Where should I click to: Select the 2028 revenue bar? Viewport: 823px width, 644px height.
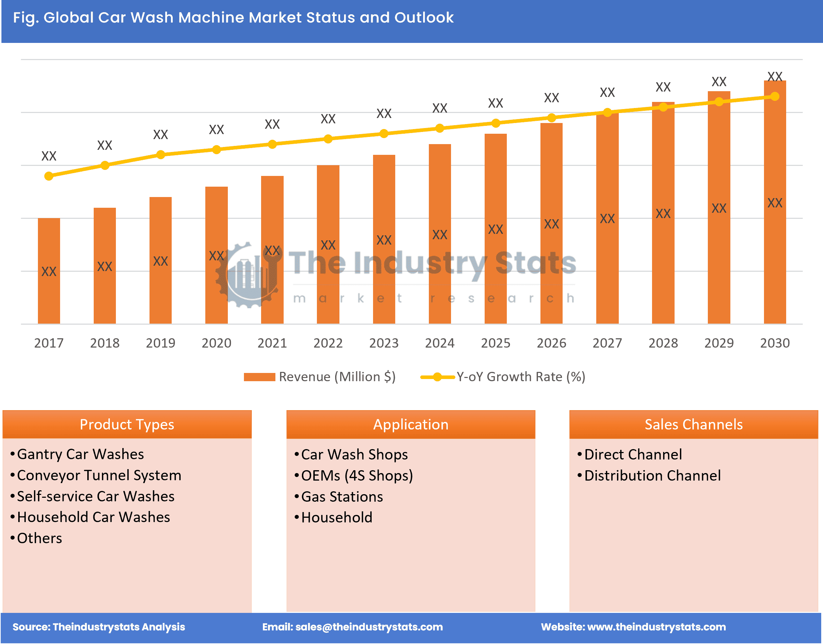[x=663, y=213]
